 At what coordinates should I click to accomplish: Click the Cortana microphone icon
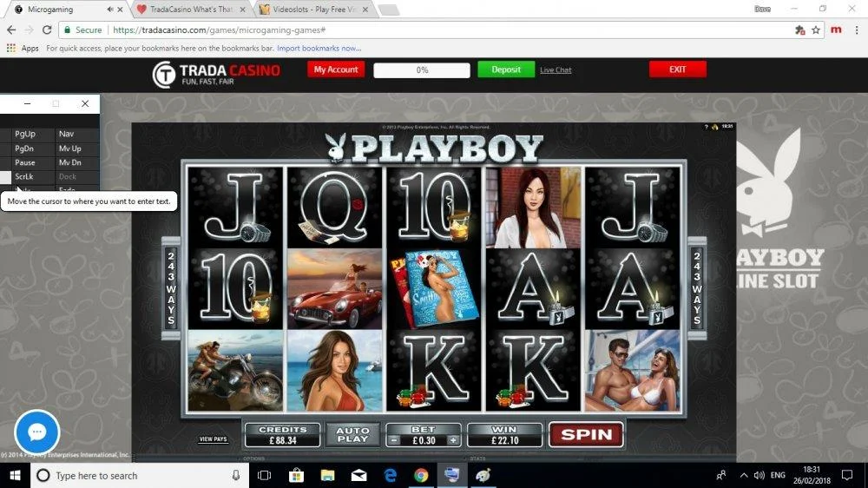[236, 475]
